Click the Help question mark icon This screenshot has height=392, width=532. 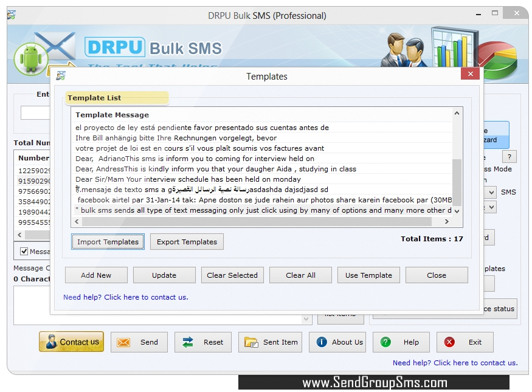point(385,342)
